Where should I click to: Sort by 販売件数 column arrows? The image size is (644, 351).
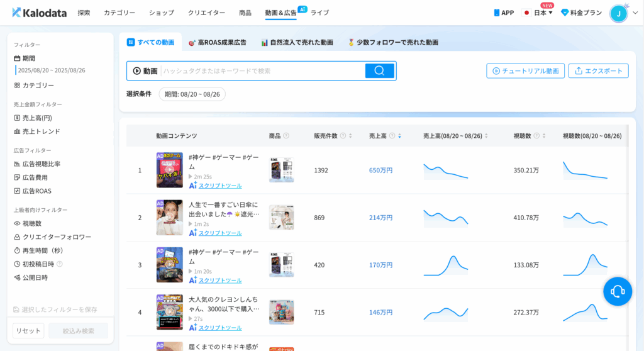pyautogui.click(x=350, y=136)
